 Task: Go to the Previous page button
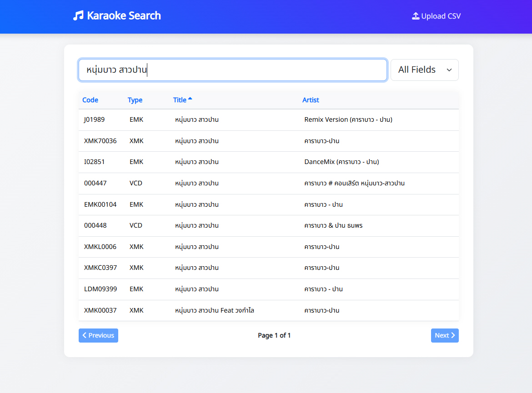(98, 335)
